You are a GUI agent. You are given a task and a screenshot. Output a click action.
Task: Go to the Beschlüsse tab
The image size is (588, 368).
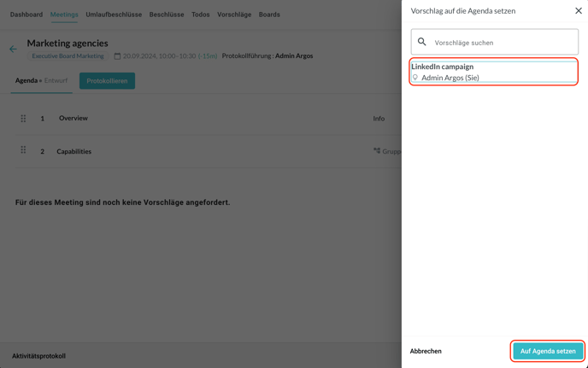click(x=167, y=15)
